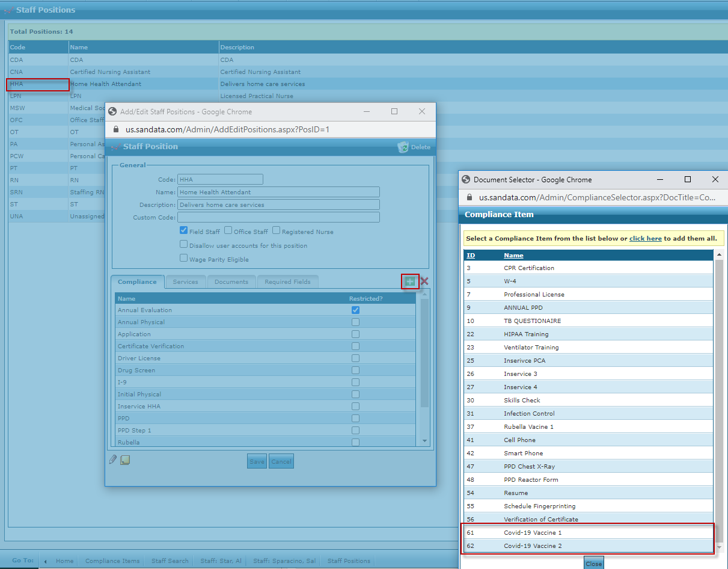Open the yellow sticky note icon
This screenshot has width=728, height=569.
point(125,460)
